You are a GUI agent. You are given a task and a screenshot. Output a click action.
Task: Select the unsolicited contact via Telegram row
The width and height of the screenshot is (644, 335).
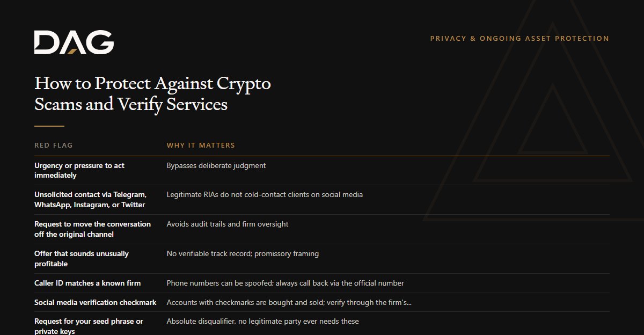(x=322, y=200)
